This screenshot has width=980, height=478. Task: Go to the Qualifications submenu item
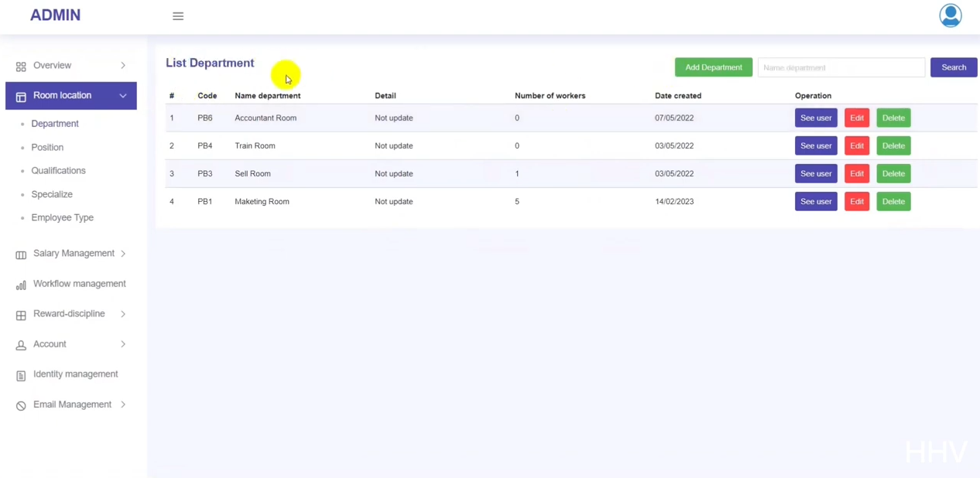pyautogui.click(x=58, y=170)
